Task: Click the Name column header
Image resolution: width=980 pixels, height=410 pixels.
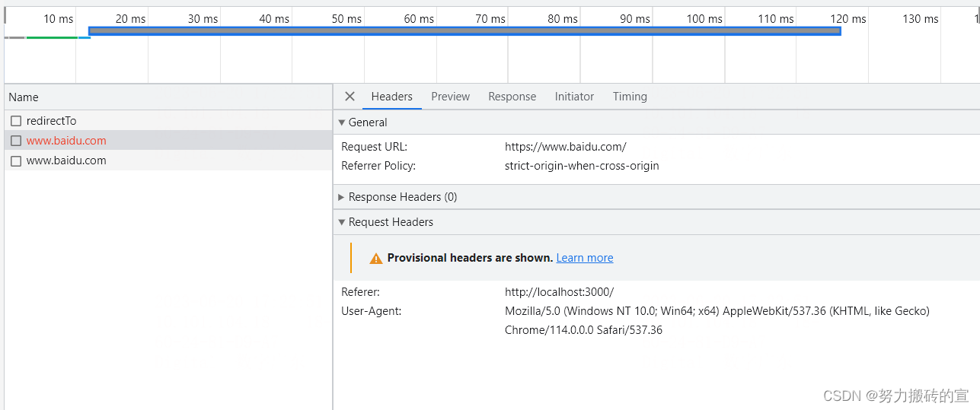Action: (24, 97)
